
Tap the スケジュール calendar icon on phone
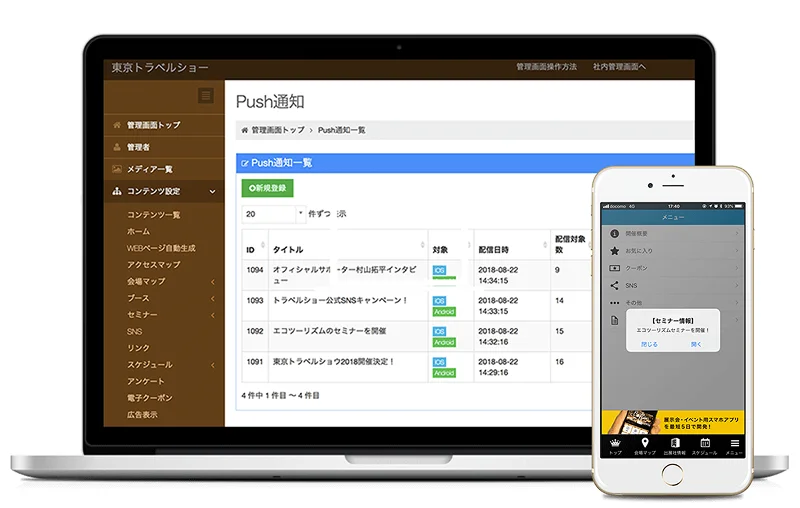[705, 444]
